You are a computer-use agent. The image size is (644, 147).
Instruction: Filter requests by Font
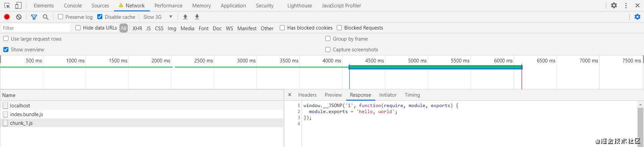click(x=203, y=28)
